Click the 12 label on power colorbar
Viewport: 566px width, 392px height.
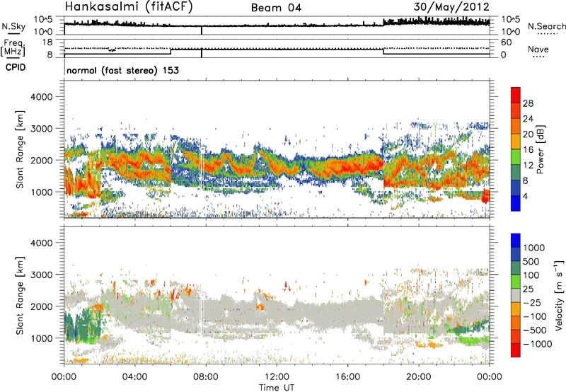[528, 166]
